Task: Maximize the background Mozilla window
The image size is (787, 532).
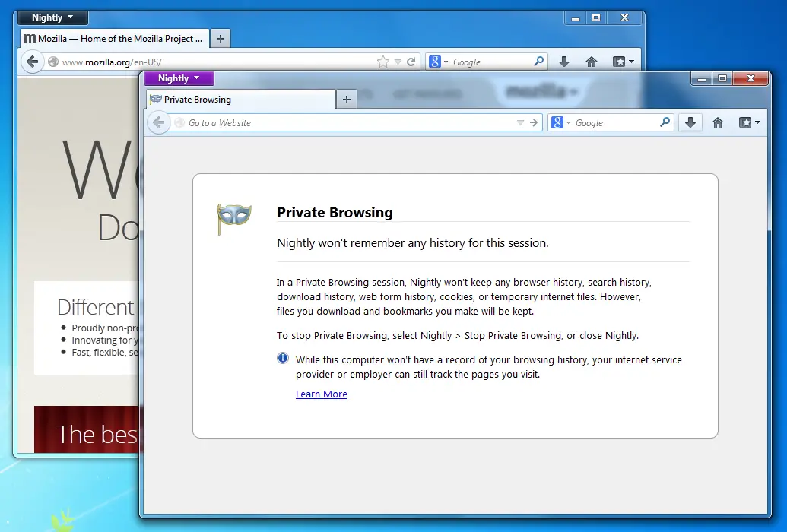Action: click(596, 18)
